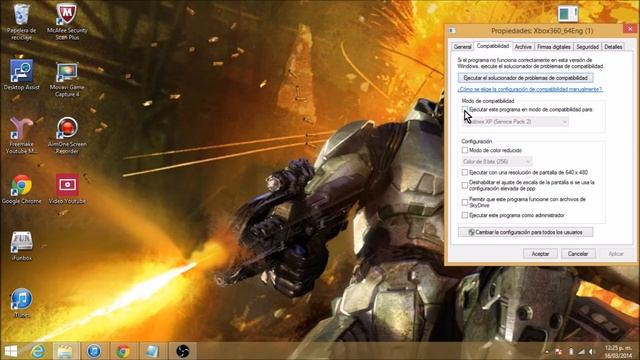Switch to the Archive tab
This screenshot has width=640, height=360.
point(523,47)
